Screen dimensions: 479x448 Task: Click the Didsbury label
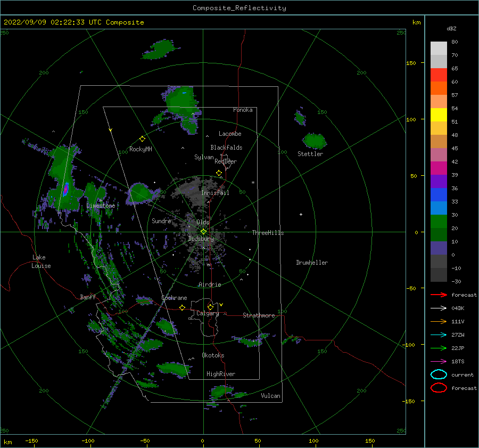click(201, 239)
